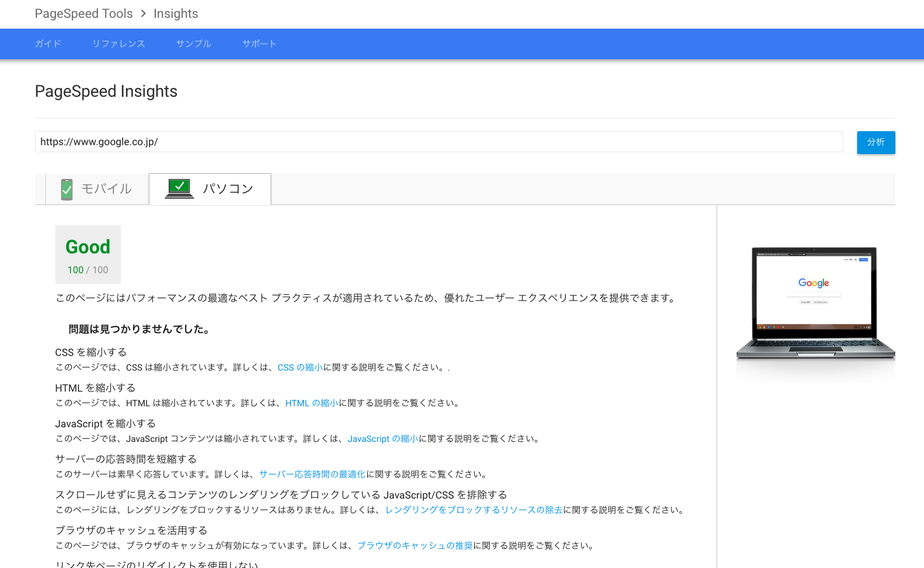Click the laptop checkmark icon

tap(179, 188)
